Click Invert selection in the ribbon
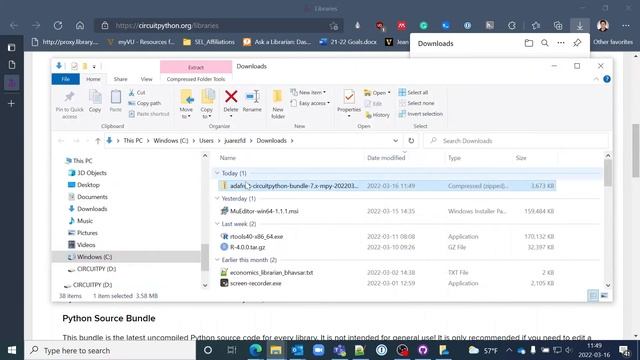This screenshot has width=640, height=360. point(420,114)
